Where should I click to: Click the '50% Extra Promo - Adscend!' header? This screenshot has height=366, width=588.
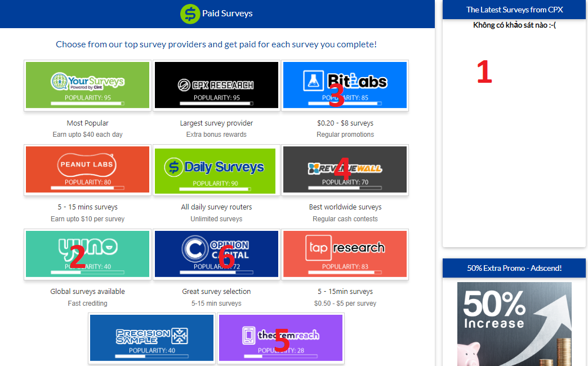coord(514,268)
